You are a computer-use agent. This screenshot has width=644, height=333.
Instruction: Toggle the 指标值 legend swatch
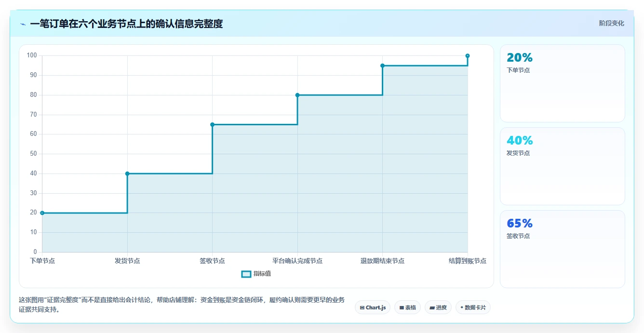click(246, 274)
